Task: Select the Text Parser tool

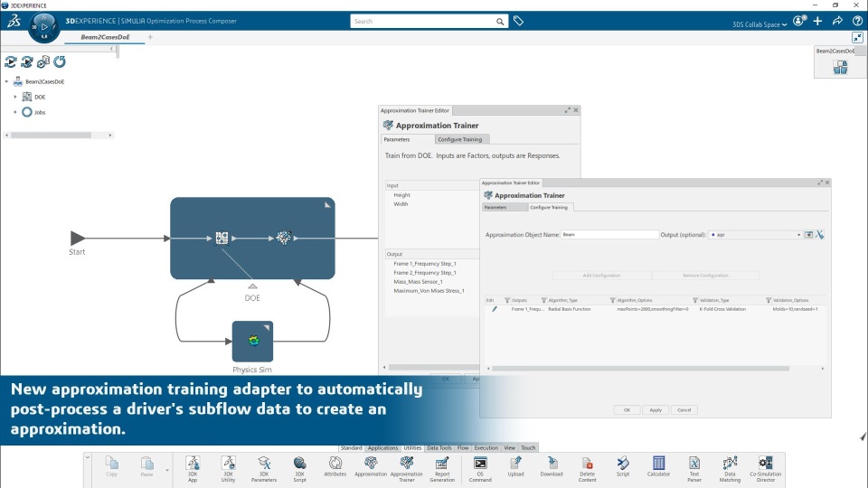Action: pos(694,468)
